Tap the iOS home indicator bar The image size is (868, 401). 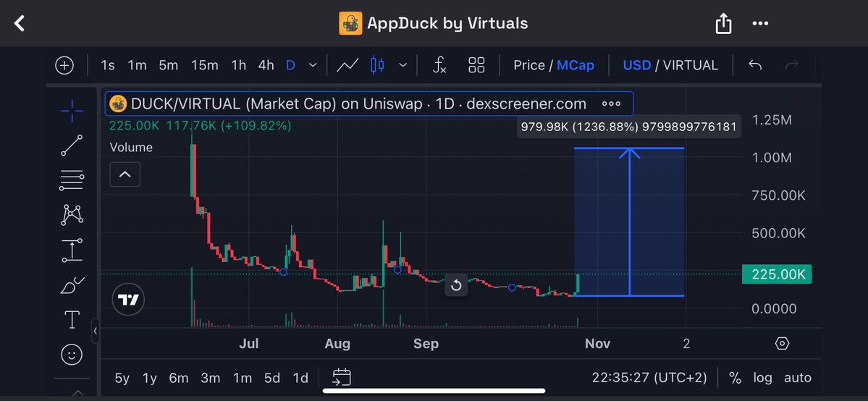[x=434, y=390]
